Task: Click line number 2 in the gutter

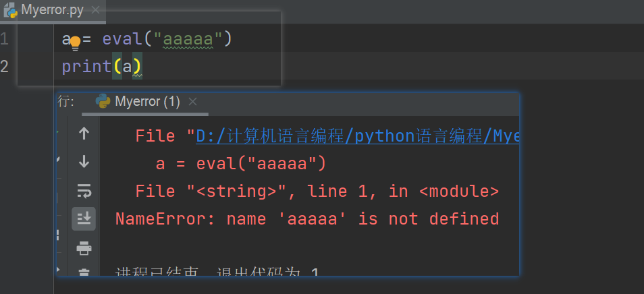Action: (x=5, y=66)
